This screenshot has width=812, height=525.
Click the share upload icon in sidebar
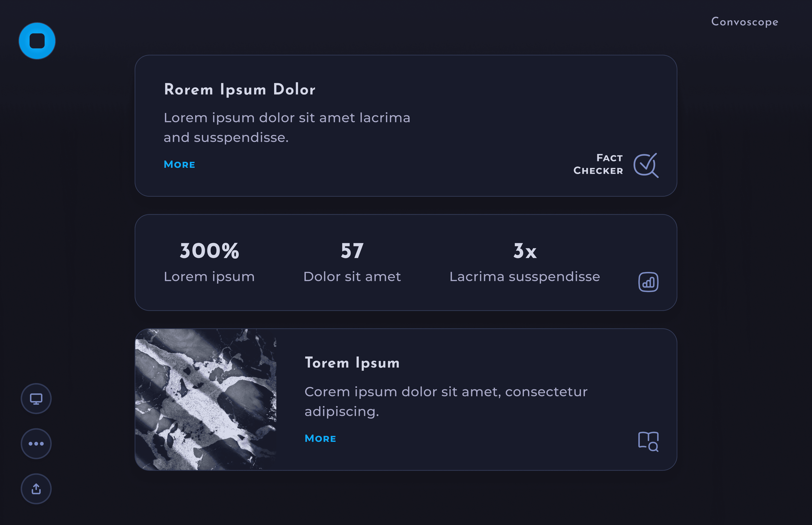(x=36, y=489)
